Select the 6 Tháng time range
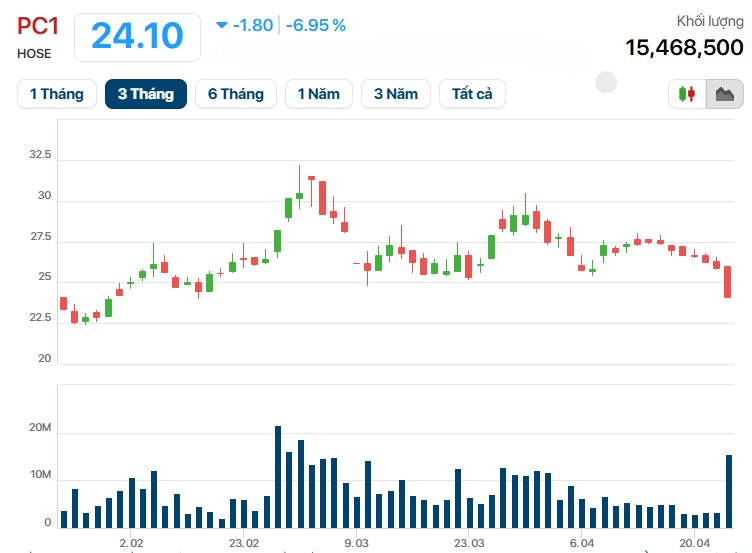 tap(236, 94)
